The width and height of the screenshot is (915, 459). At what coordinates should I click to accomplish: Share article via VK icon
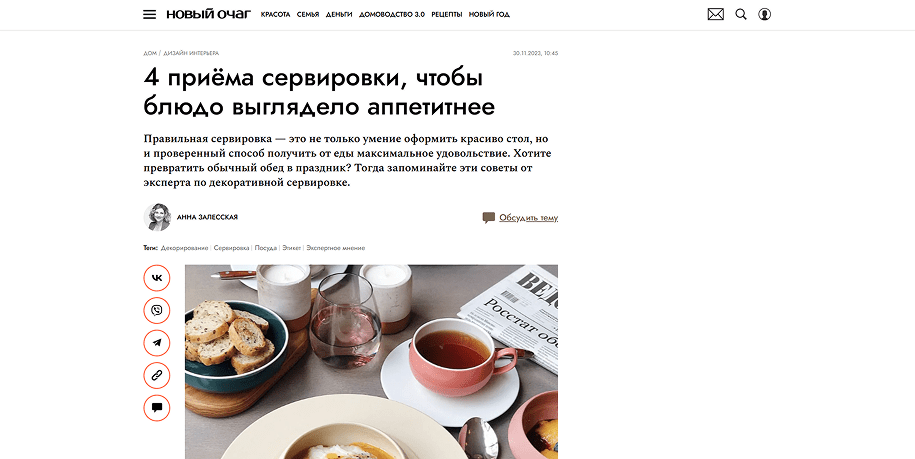pyautogui.click(x=156, y=278)
